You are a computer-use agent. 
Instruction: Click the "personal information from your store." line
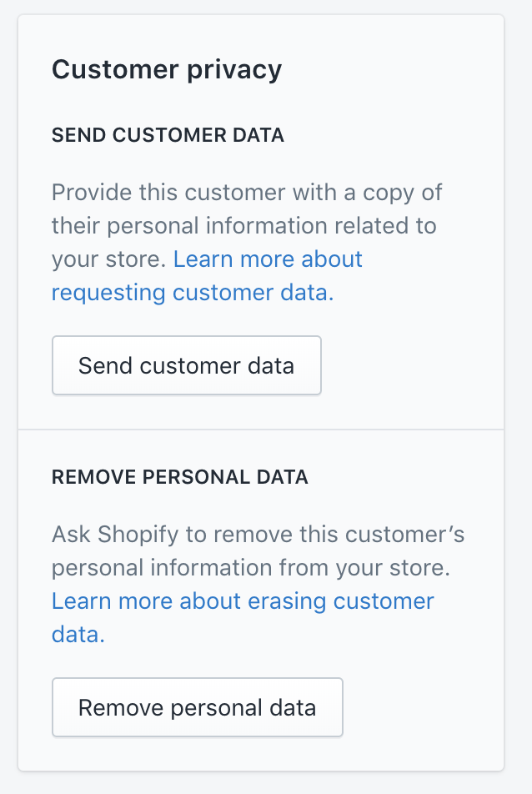(251, 568)
